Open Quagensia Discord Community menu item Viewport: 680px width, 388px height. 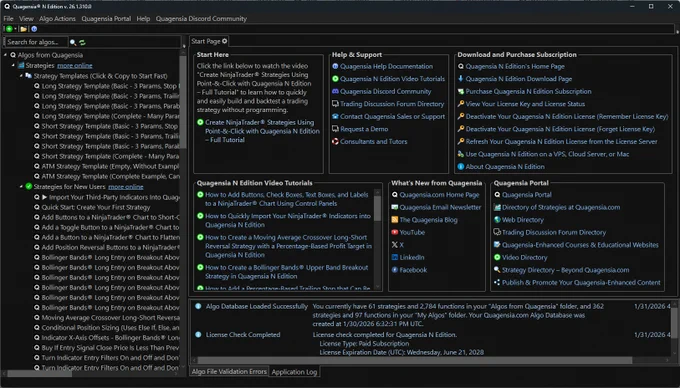(201, 19)
